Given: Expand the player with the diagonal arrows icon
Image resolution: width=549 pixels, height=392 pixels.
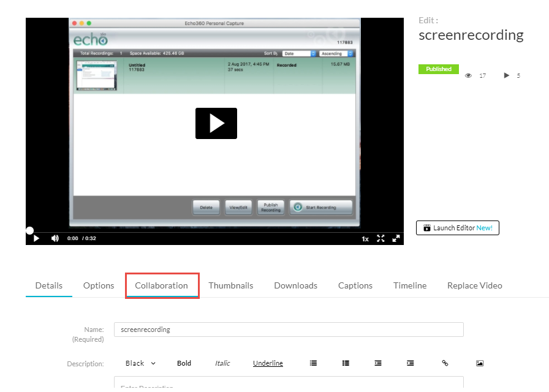Looking at the screenshot, I should point(396,238).
